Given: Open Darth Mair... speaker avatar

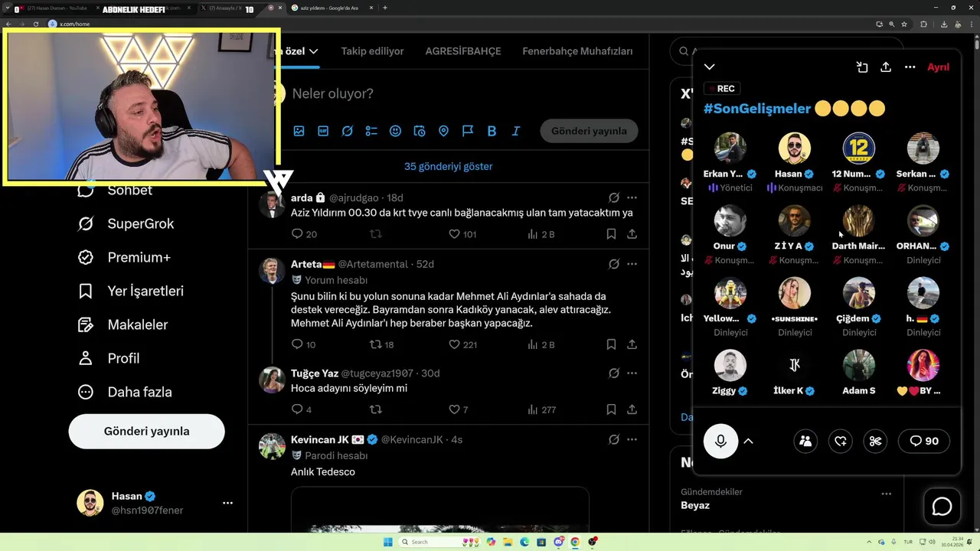Looking at the screenshot, I should pyautogui.click(x=858, y=221).
